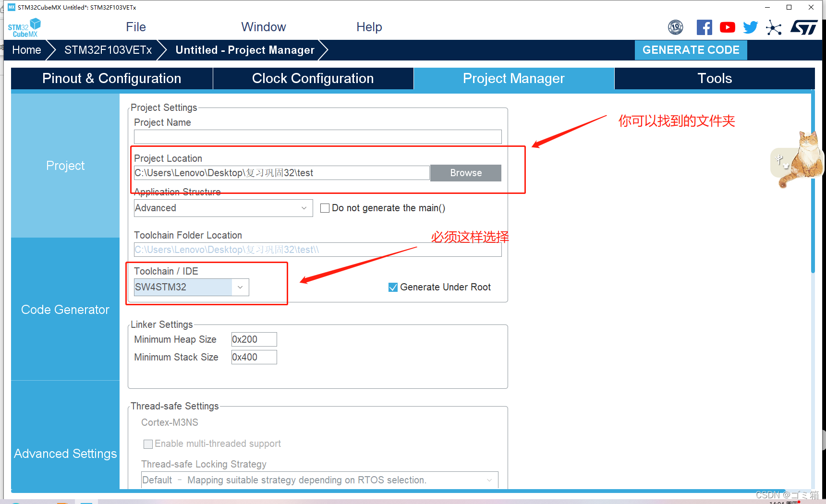The width and height of the screenshot is (826, 504).
Task: Toggle Do not generate the main() checkbox
Action: 325,208
